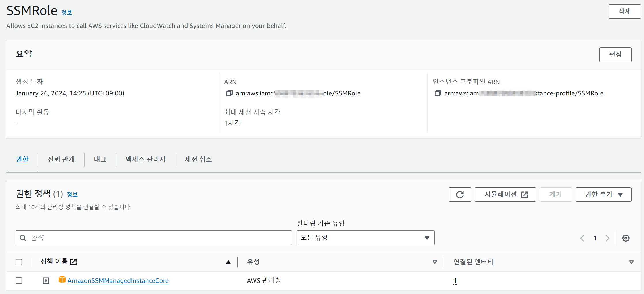Open the AmazonSSMManagedInstanceCore policy link
This screenshot has height=294, width=644.
(118, 280)
